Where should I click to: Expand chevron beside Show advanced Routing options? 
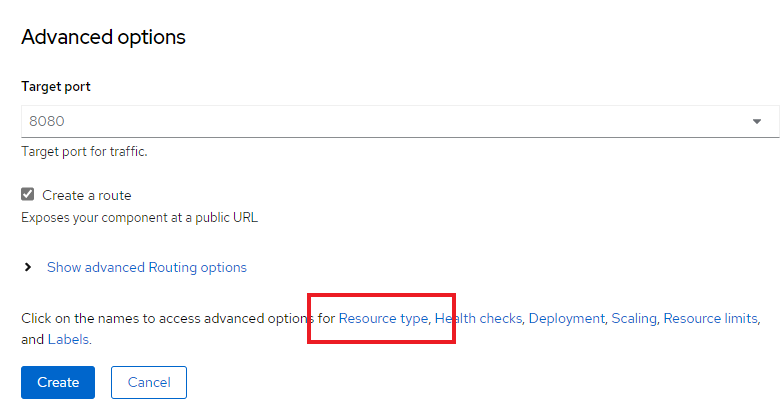28,267
